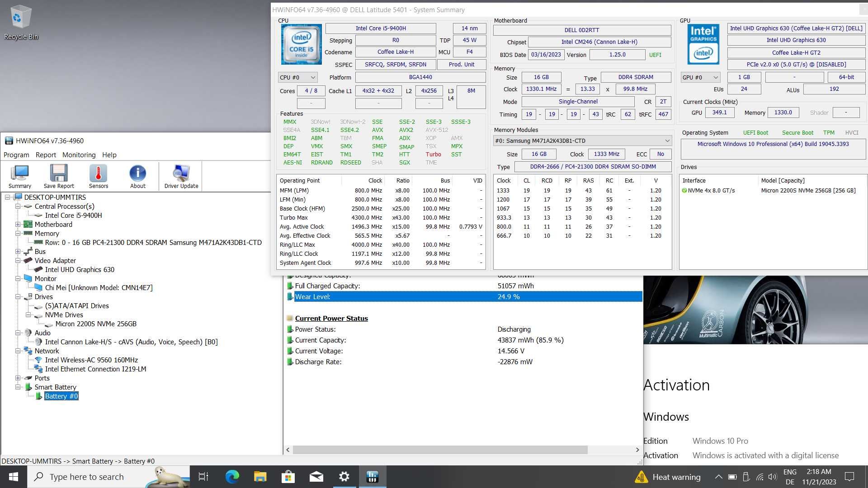Click the horizontal scrollbar thumb
Screen dimensions: 868x488
[x=440, y=450]
